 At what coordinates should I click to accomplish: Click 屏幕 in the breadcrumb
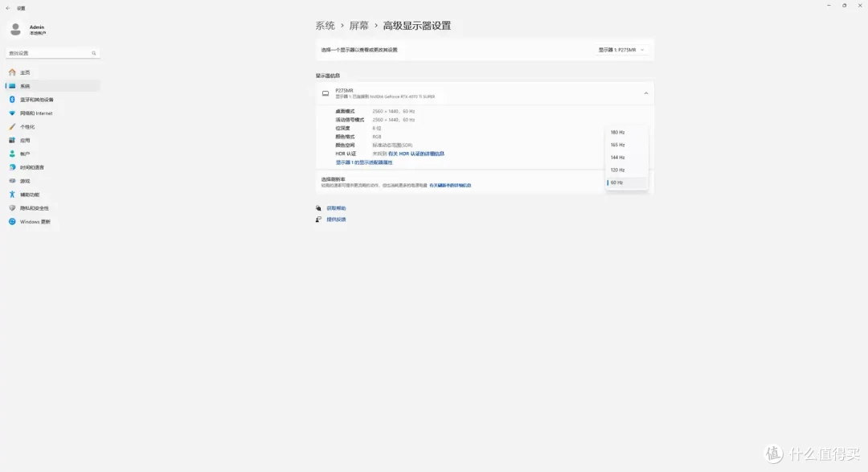(x=358, y=26)
